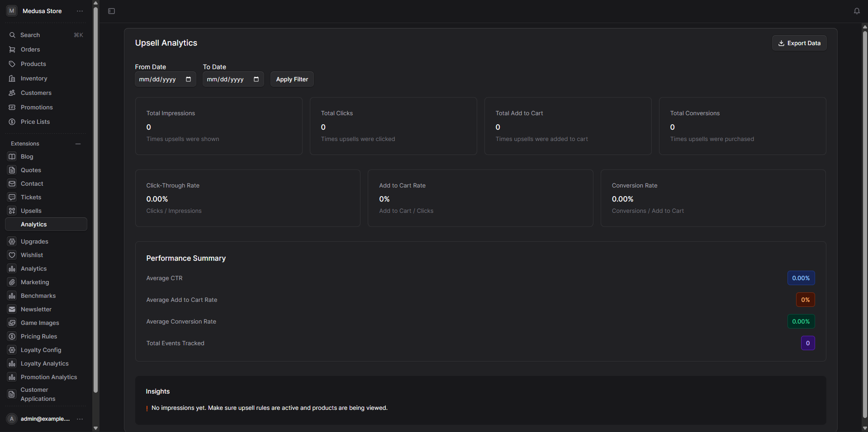Toggle the sidebar collapse icon
Image resolution: width=868 pixels, height=432 pixels.
(112, 11)
